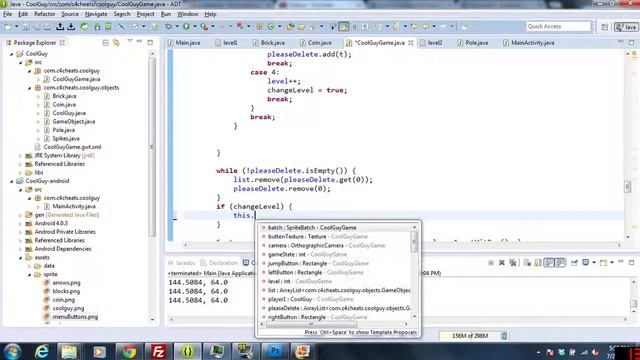The width and height of the screenshot is (640, 360).
Task: Select the Java perspective button
Action: pyautogui.click(x=627, y=27)
